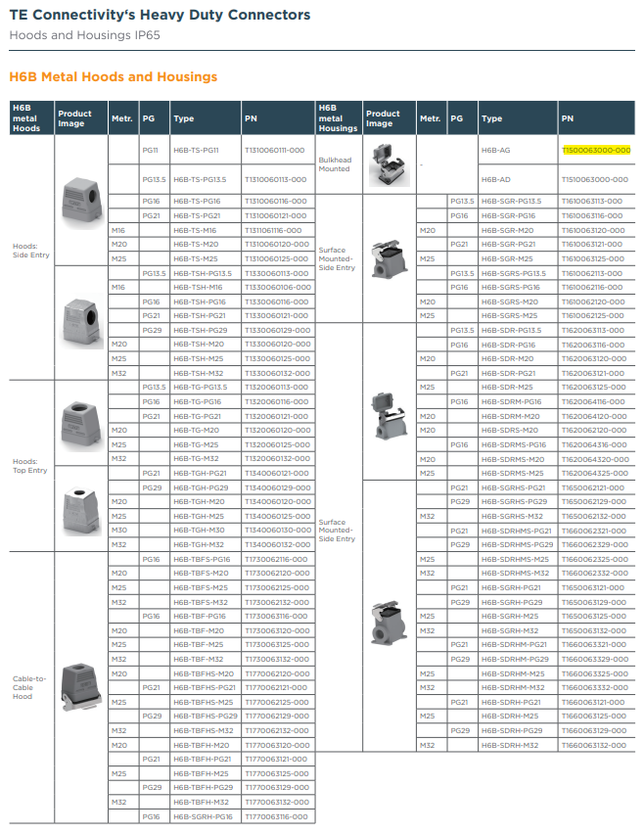Click type cell H6B-TSH-M16
The image size is (644, 834).
point(198,287)
